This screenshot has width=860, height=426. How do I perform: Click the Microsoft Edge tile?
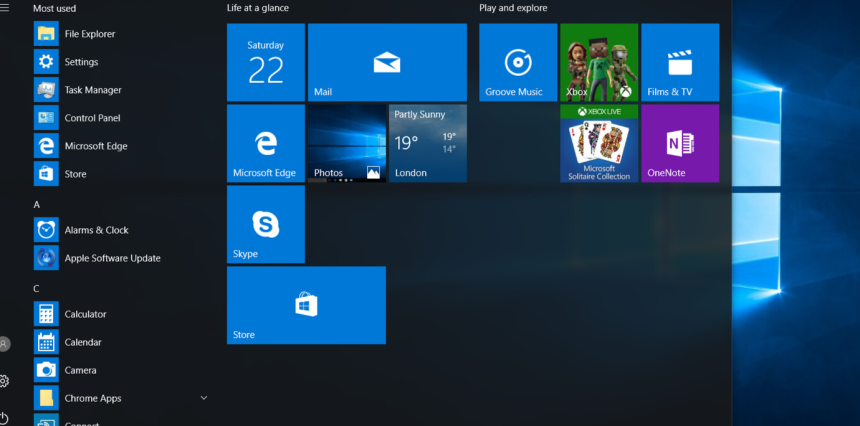(x=265, y=143)
